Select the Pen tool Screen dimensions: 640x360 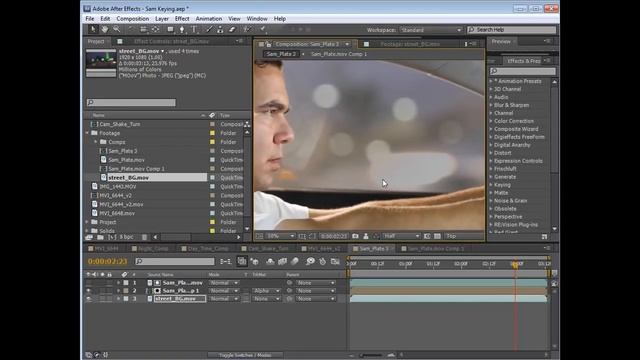coord(182,29)
